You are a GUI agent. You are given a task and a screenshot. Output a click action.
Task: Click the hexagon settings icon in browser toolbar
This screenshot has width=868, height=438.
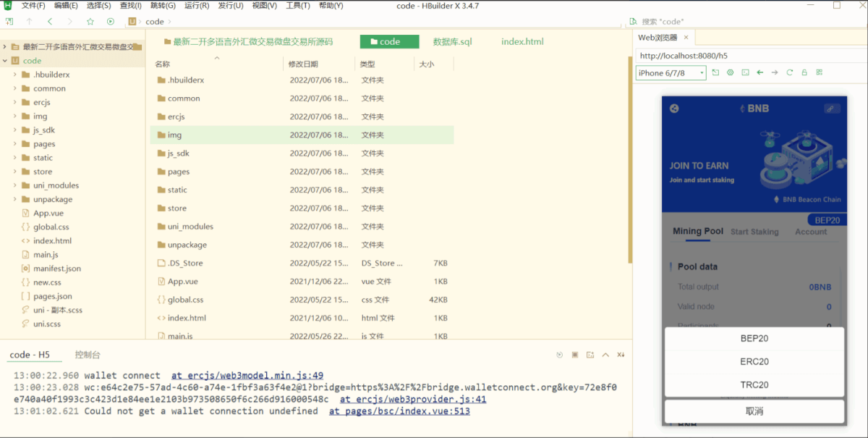730,72
